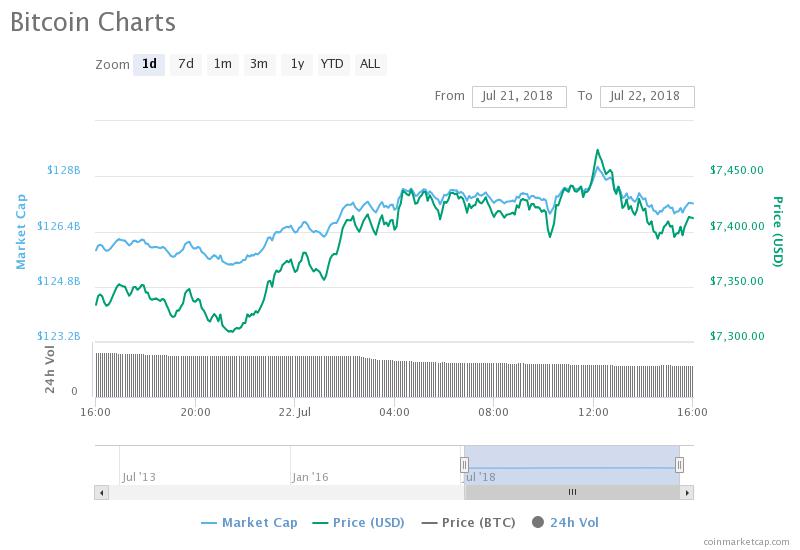
Task: Toggle Price (USD) series in legend
Action: coord(358,522)
